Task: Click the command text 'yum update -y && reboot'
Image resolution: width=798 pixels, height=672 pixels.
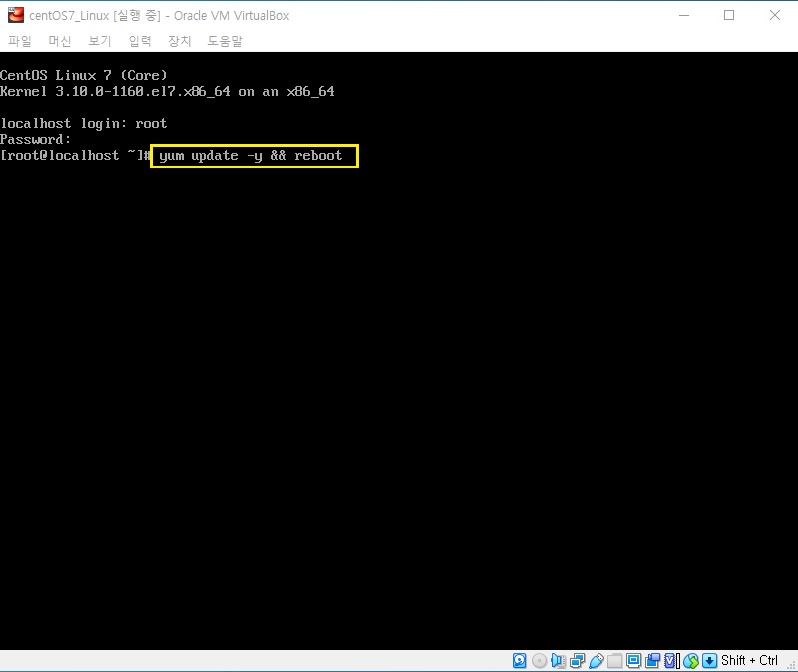Action: click(x=250, y=156)
